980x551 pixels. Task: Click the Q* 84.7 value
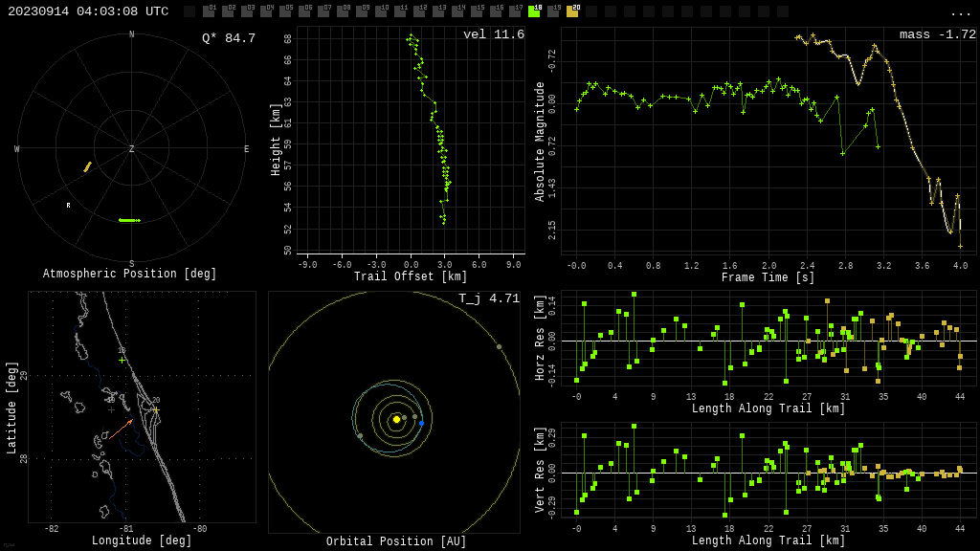[229, 38]
